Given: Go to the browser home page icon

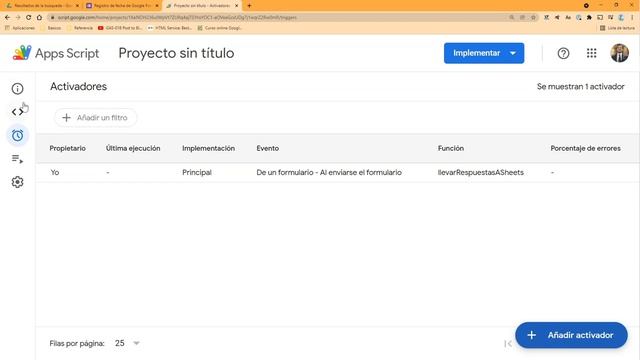Looking at the screenshot, I should [x=39, y=18].
